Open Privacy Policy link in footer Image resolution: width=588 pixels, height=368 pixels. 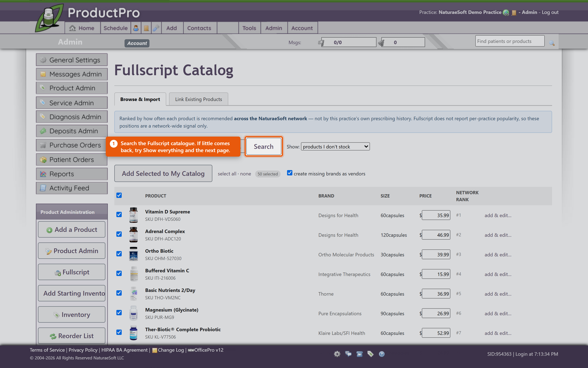(83, 350)
